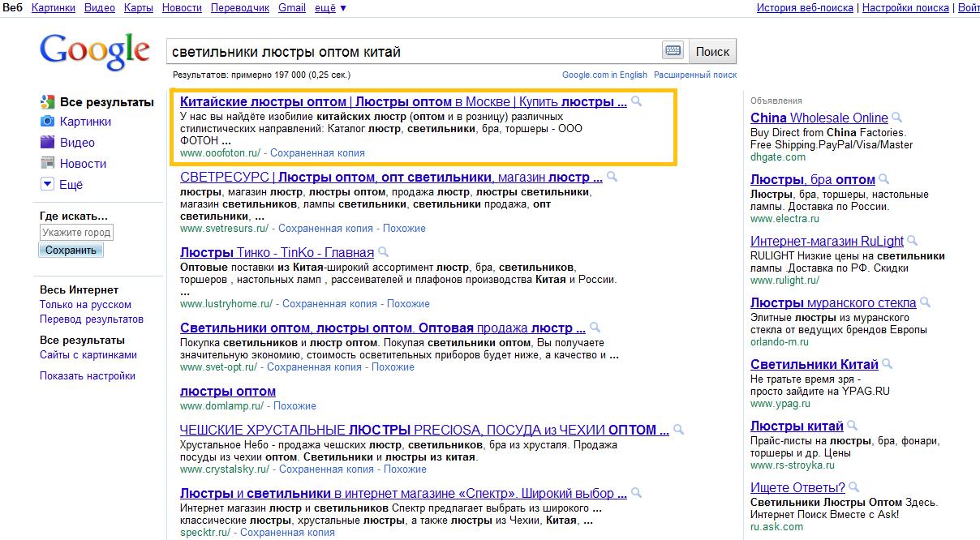Click preview magnifier beside Спектр store result

637,493
